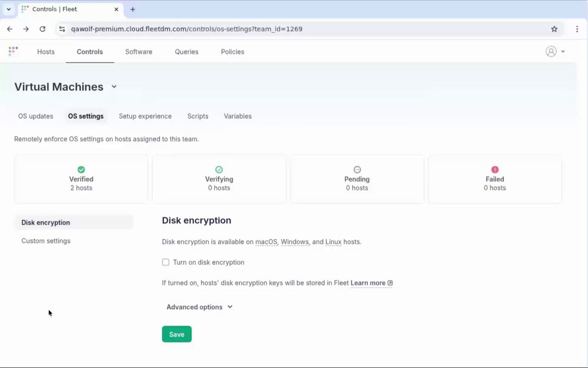The image size is (588, 368).
Task: Close the Controls | Fleet tab
Action: [x=116, y=9]
